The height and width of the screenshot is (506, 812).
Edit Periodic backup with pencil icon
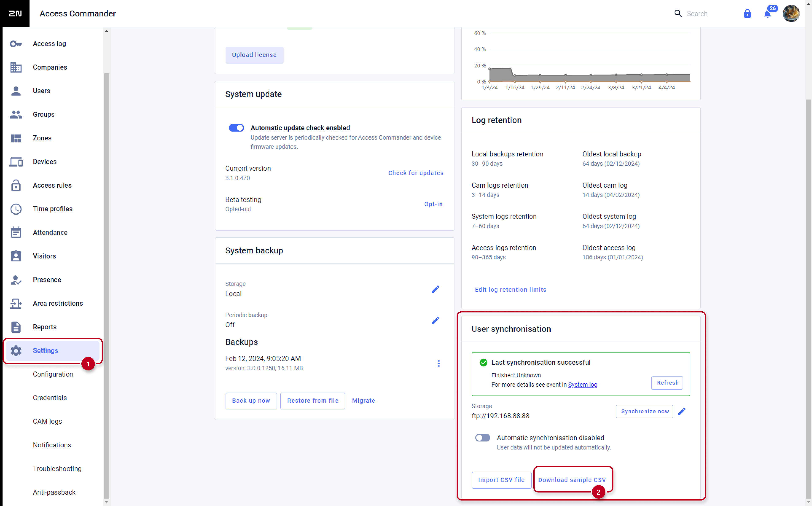pyautogui.click(x=435, y=320)
